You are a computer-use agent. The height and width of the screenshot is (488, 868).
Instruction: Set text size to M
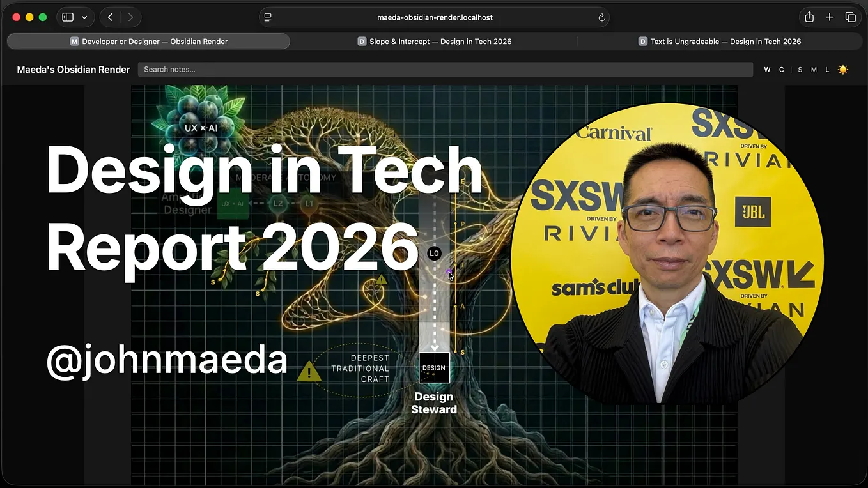point(814,70)
